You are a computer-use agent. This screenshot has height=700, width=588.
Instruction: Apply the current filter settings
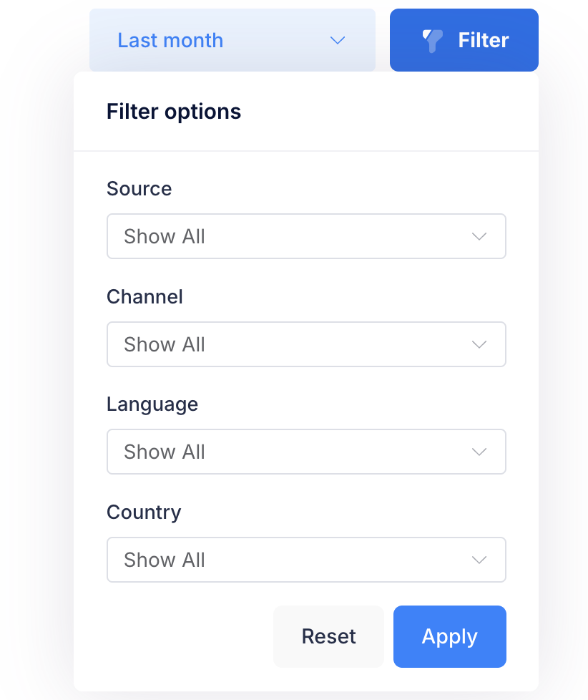(449, 636)
